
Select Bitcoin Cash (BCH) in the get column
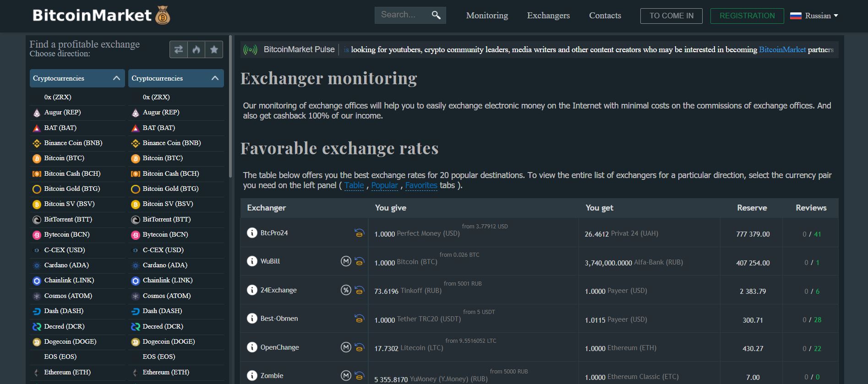tap(176, 174)
